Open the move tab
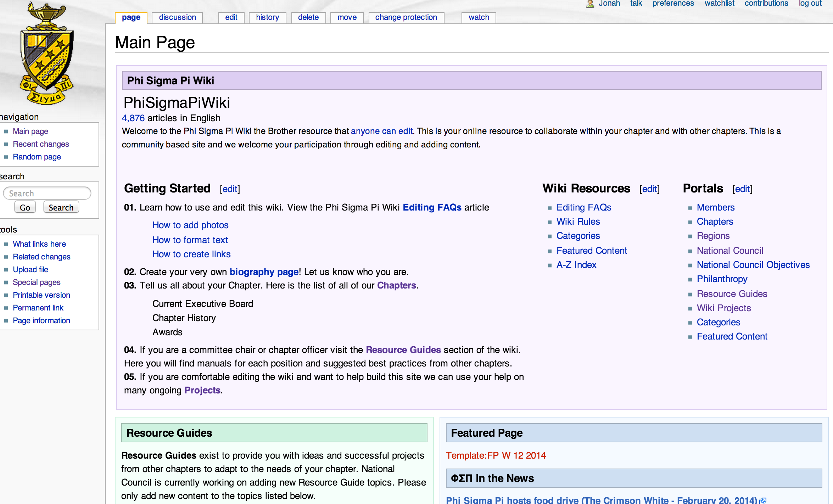 point(347,17)
